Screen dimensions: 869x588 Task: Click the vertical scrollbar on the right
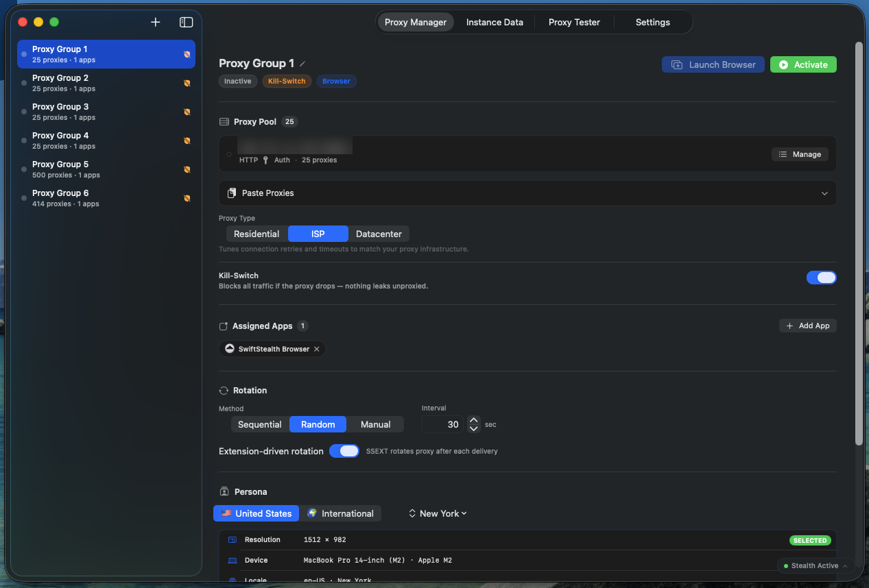point(859,243)
